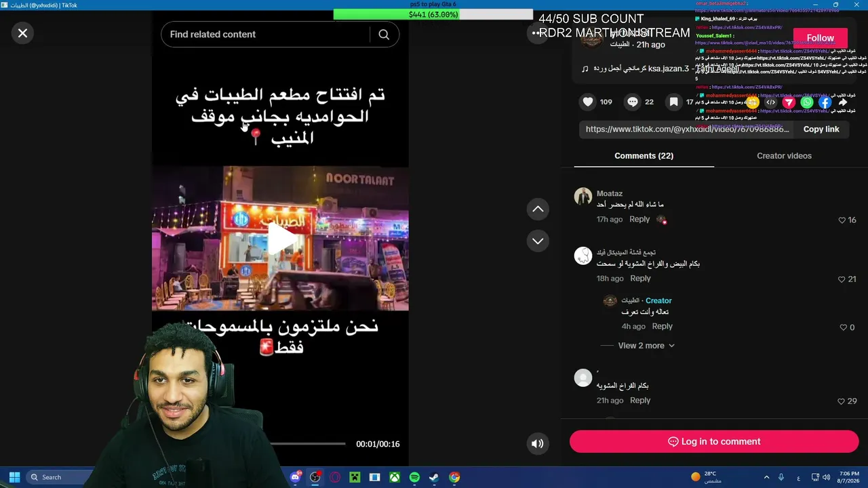The height and width of the screenshot is (488, 868).
Task: Reply to the creator's 4h ago comment
Action: (x=663, y=327)
